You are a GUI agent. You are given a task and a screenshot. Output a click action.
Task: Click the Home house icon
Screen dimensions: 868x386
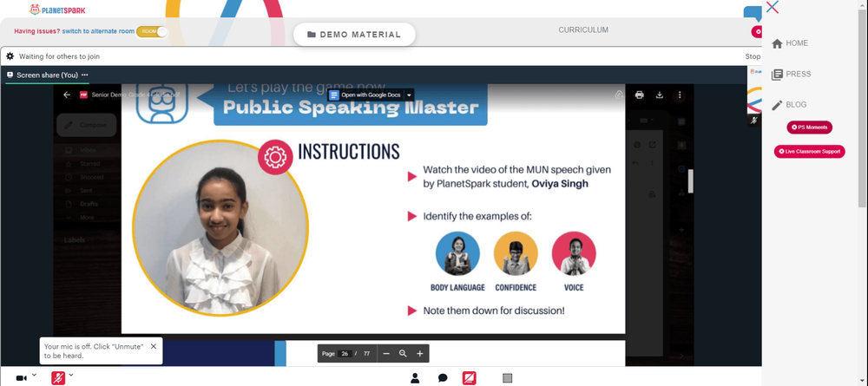click(x=777, y=43)
